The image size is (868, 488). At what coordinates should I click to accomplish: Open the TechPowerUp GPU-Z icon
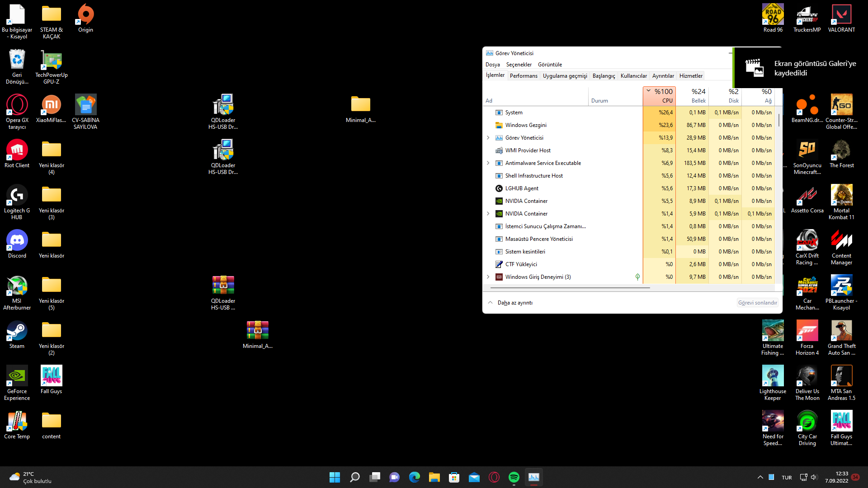point(52,66)
